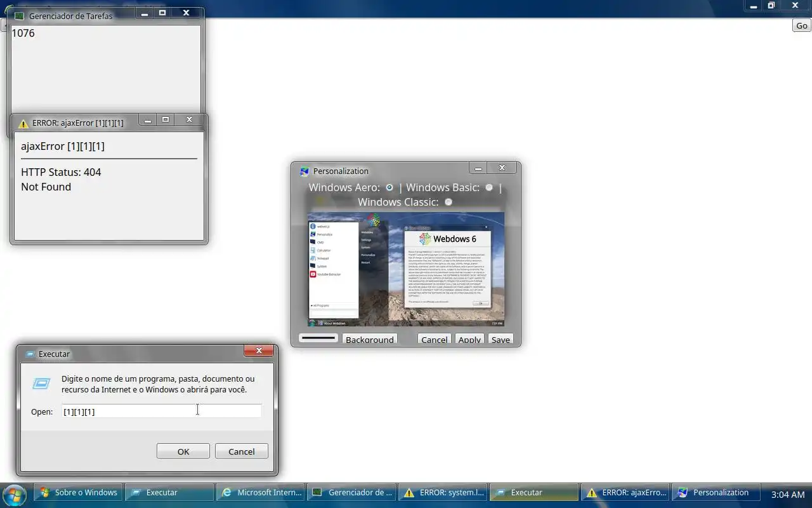Image resolution: width=812 pixels, height=508 pixels.
Task: Maximize the Gerenciador de Tarefas window
Action: (x=162, y=13)
